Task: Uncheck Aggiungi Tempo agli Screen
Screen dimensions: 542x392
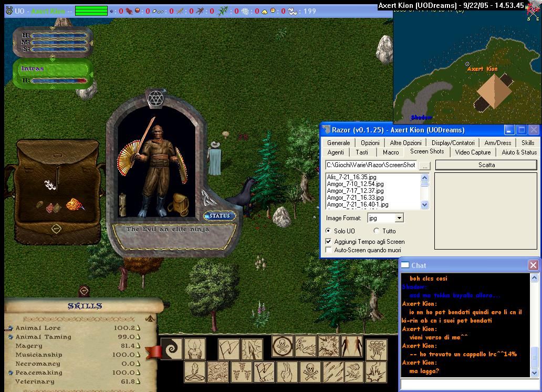Action: pos(328,242)
